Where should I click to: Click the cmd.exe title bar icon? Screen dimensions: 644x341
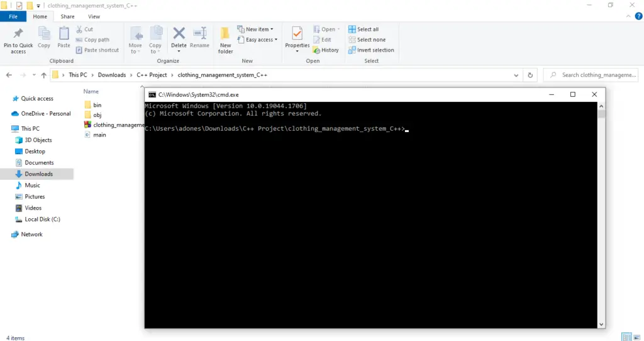152,94
